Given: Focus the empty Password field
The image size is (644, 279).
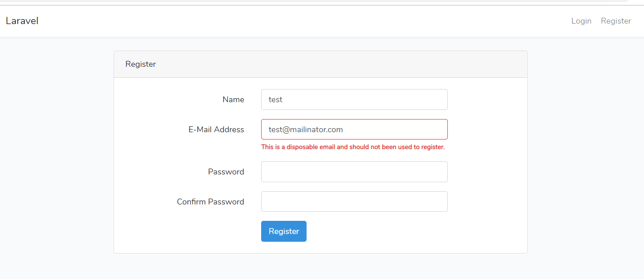Looking at the screenshot, I should tap(354, 172).
